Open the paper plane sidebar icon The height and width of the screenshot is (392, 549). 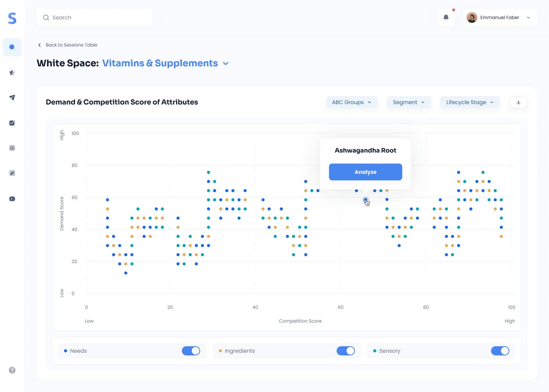click(x=12, y=98)
